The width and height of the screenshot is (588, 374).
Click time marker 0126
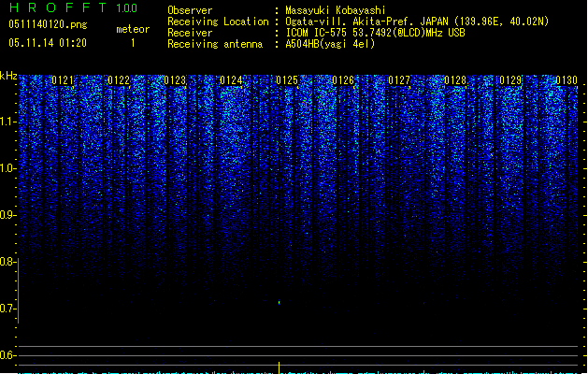click(343, 80)
